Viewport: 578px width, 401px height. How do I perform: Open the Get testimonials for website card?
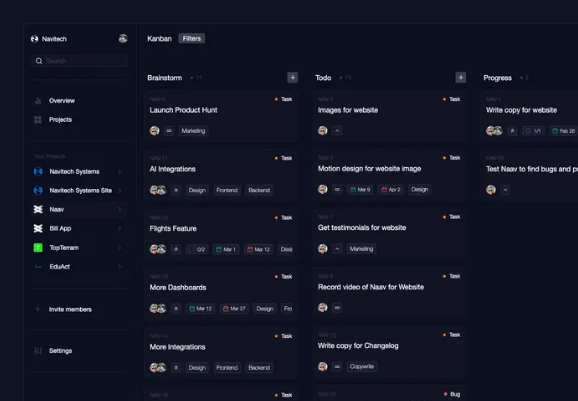click(x=389, y=234)
